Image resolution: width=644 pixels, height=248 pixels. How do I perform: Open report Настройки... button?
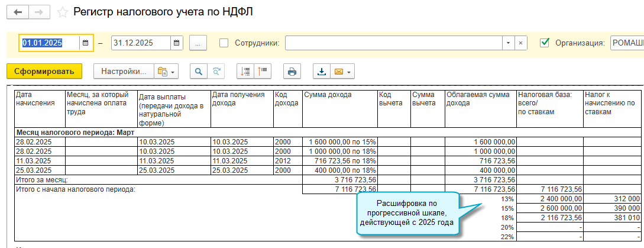click(124, 71)
